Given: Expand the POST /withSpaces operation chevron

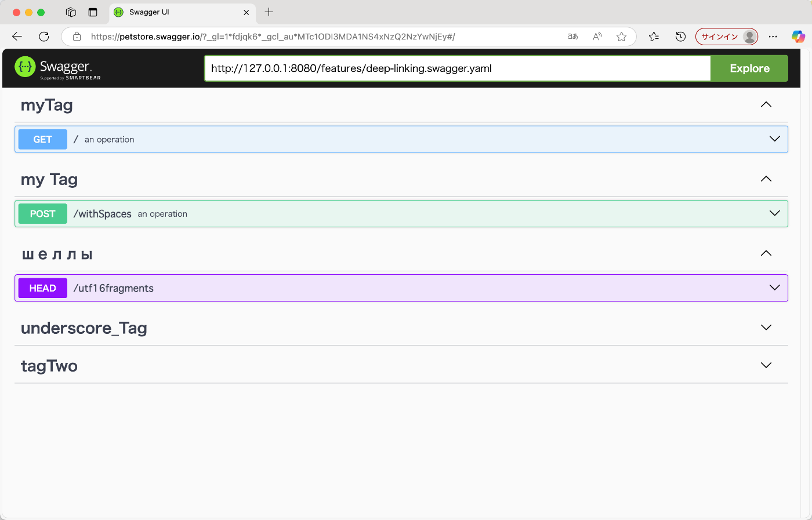Looking at the screenshot, I should coord(775,213).
